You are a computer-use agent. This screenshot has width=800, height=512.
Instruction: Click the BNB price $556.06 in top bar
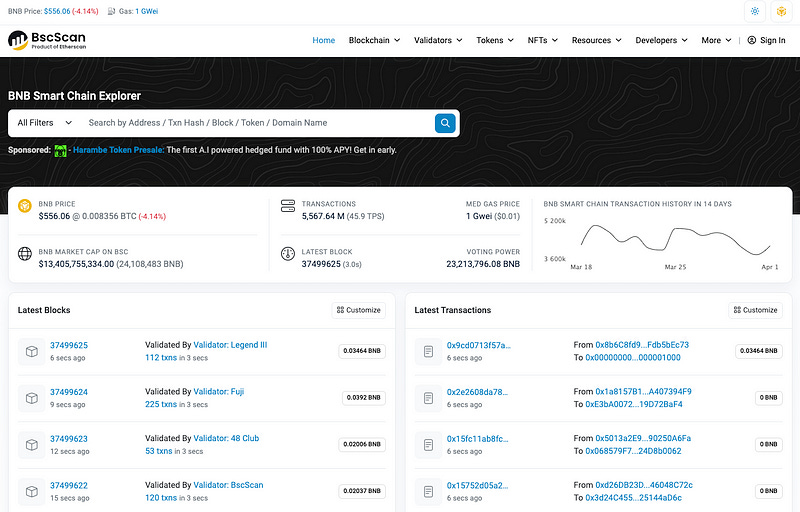click(57, 11)
